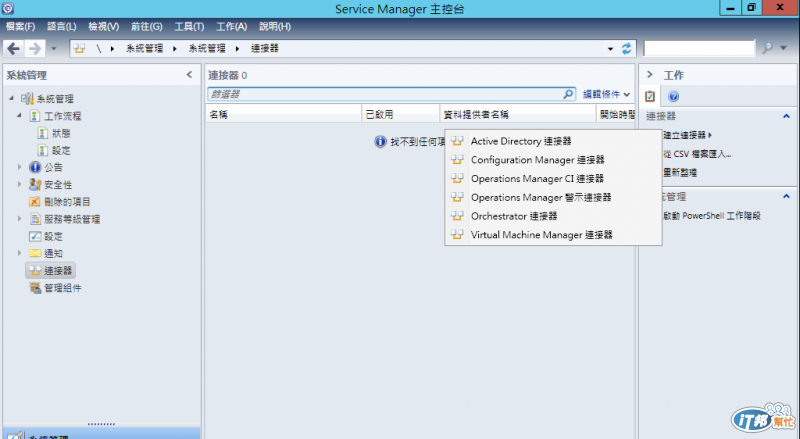Sort by the 開始時間 column header
The width and height of the screenshot is (800, 439).
[616, 114]
